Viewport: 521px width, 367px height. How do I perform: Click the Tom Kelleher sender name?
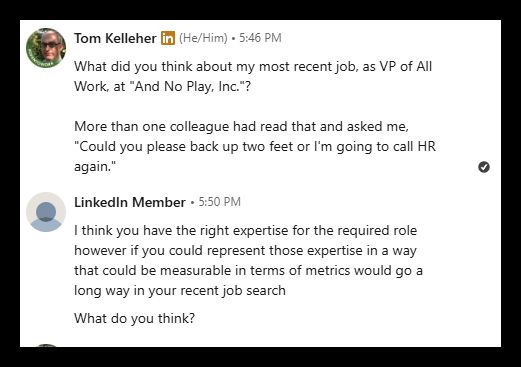point(115,38)
